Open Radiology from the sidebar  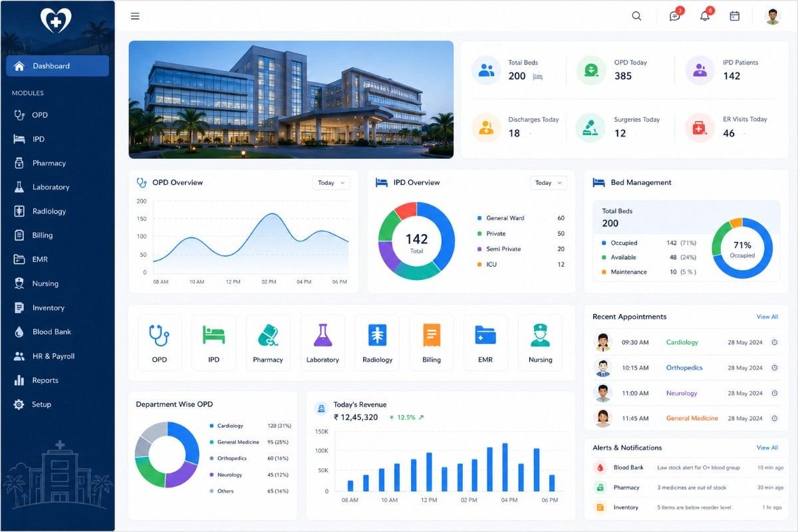coord(57,211)
